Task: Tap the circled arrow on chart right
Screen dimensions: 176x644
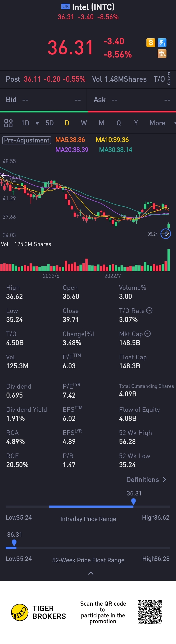Action: click(x=165, y=233)
